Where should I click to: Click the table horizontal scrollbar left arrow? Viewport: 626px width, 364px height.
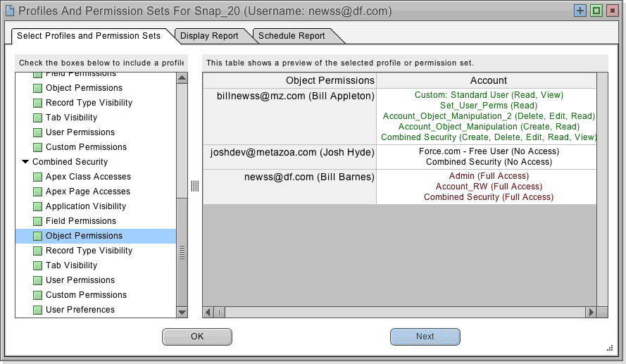[x=208, y=312]
